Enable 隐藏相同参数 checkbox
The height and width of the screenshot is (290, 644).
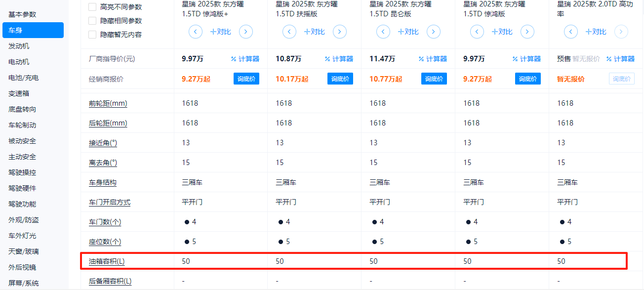(x=92, y=21)
